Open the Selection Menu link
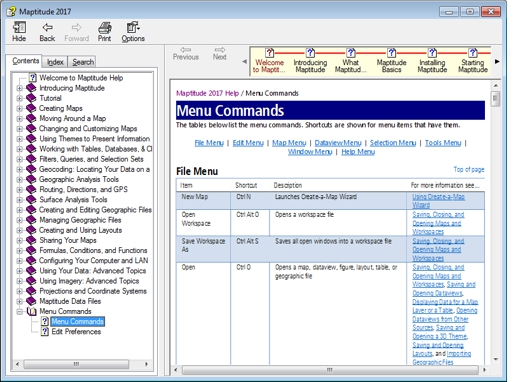This screenshot has width=525, height=382. 393,143
